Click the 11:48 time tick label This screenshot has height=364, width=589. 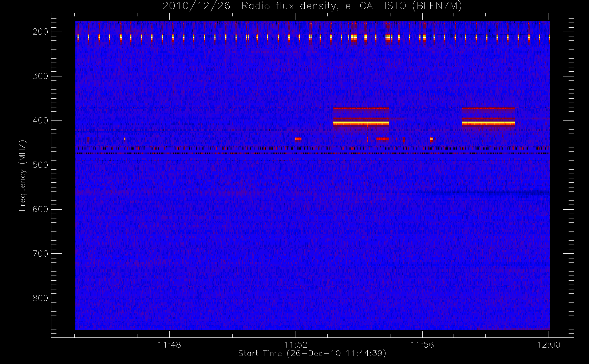click(169, 345)
